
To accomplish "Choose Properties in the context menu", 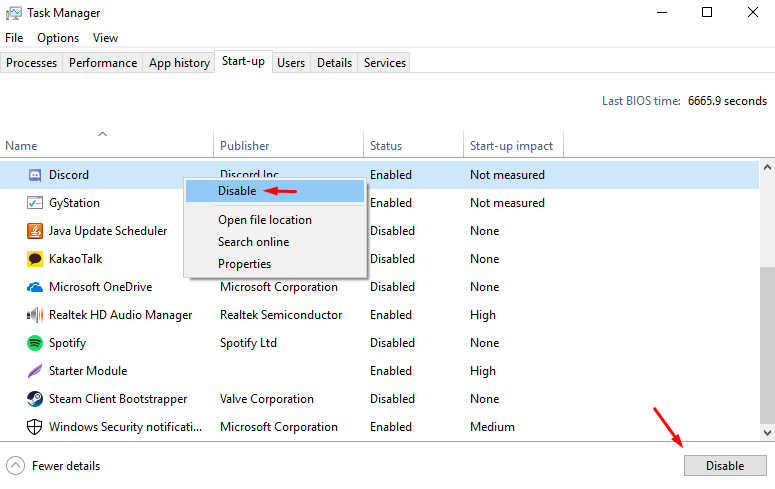I will 275,264.
